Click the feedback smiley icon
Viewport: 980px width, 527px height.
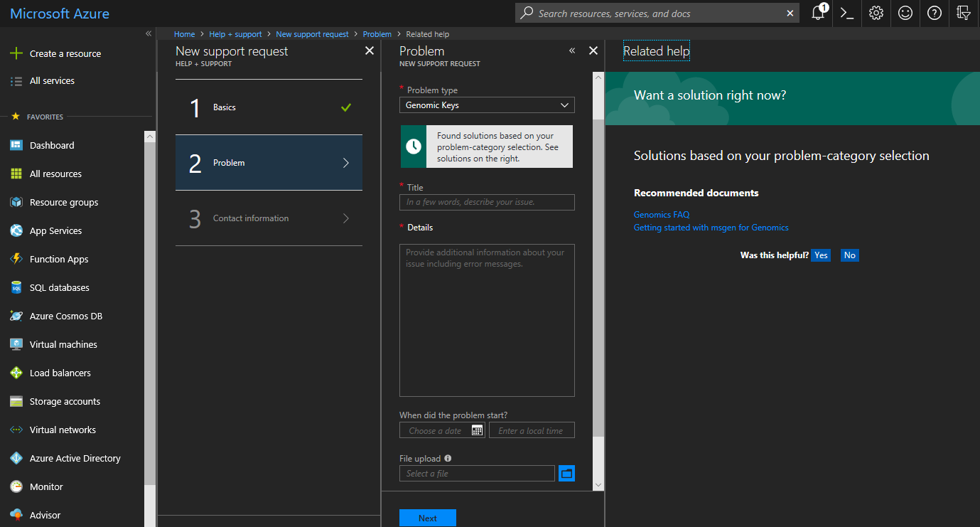tap(905, 14)
